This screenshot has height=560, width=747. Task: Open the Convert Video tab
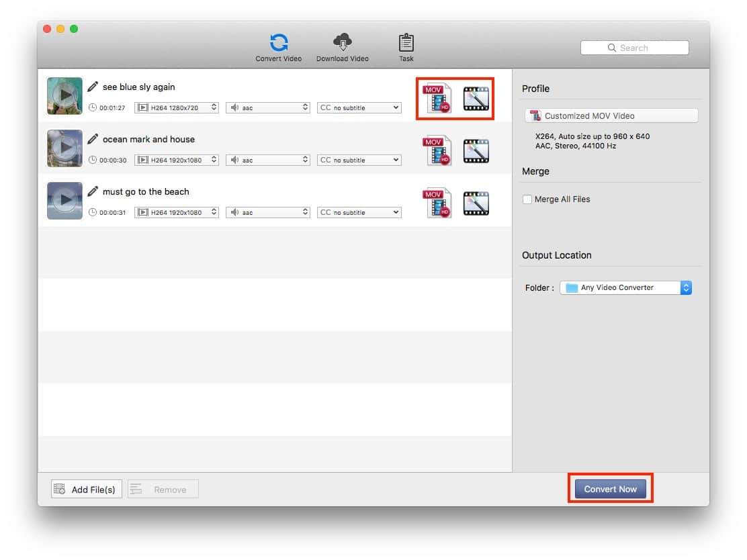point(278,48)
